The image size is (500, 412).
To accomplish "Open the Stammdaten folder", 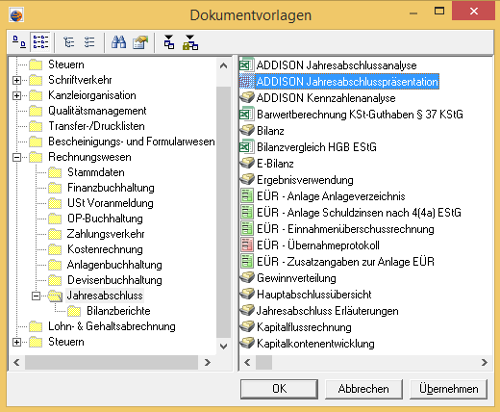I will click(96, 172).
